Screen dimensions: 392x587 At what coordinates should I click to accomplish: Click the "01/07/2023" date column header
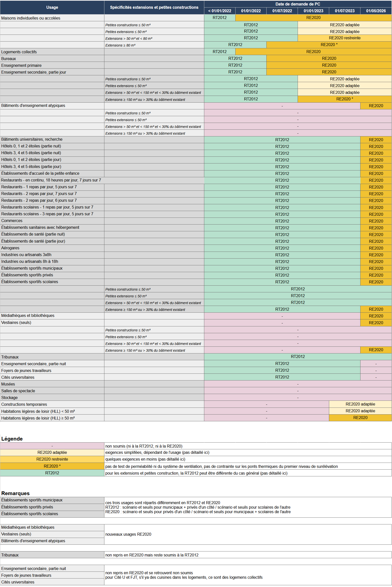pyautogui.click(x=345, y=11)
